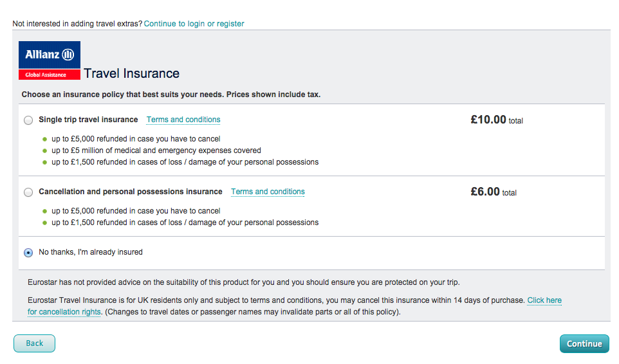Choose Cancellation and personal possessions radio button
The width and height of the screenshot is (619, 364).
(28, 192)
